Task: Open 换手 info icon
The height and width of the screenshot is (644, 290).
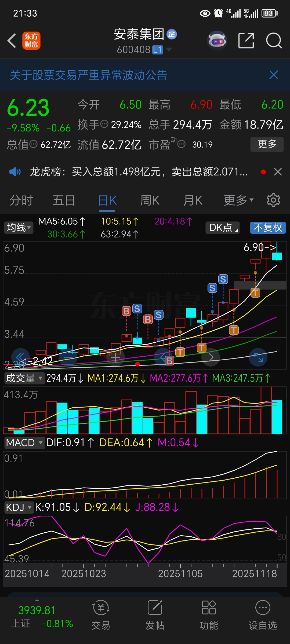Action: click(104, 124)
